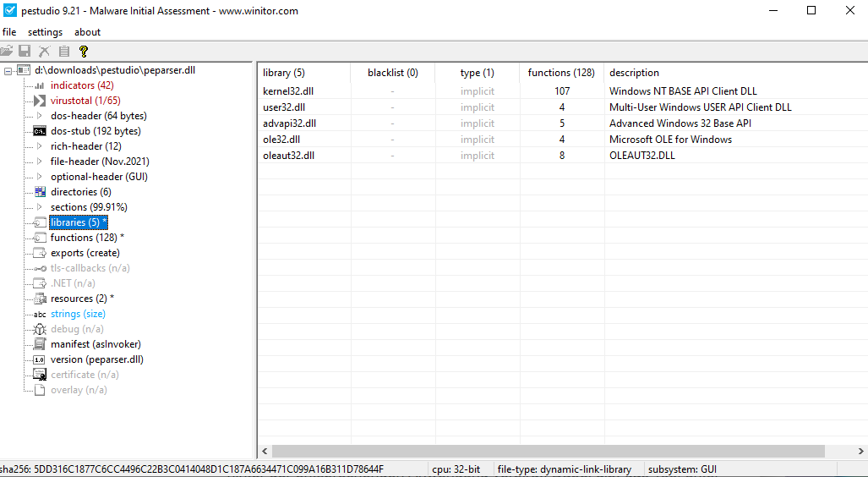
Task: Click subsystem: GUI status entry
Action: point(682,469)
